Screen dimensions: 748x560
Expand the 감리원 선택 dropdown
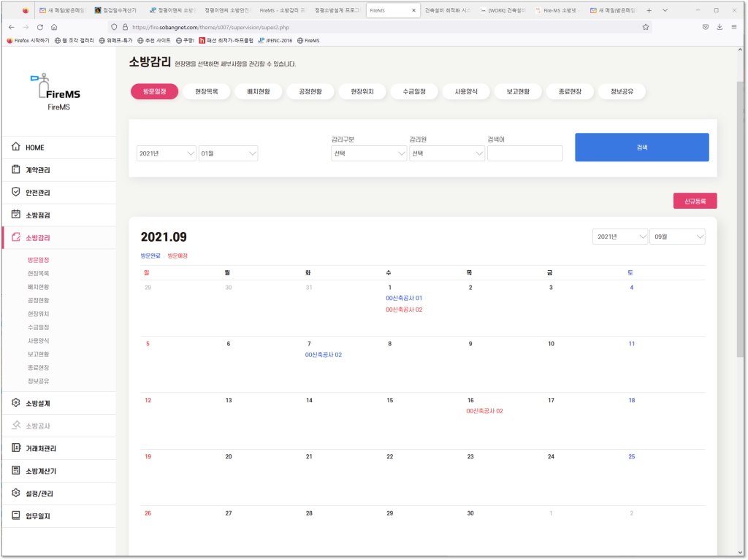point(447,153)
